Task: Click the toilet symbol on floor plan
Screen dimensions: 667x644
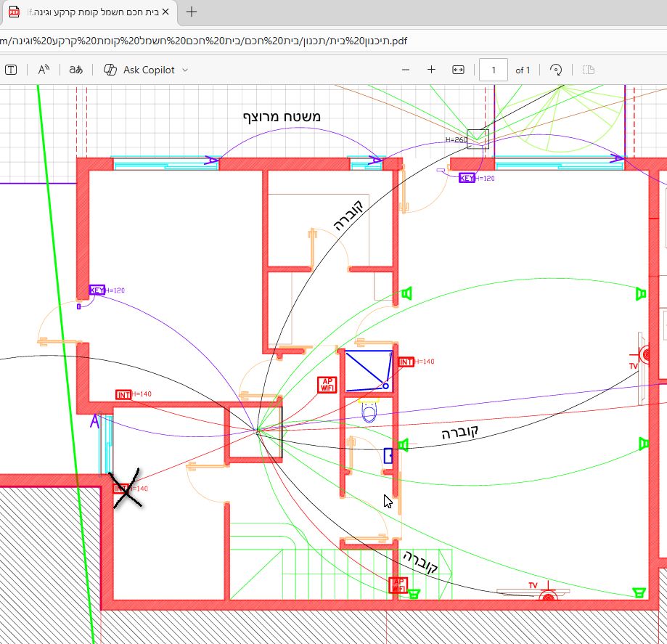Action: point(369,412)
